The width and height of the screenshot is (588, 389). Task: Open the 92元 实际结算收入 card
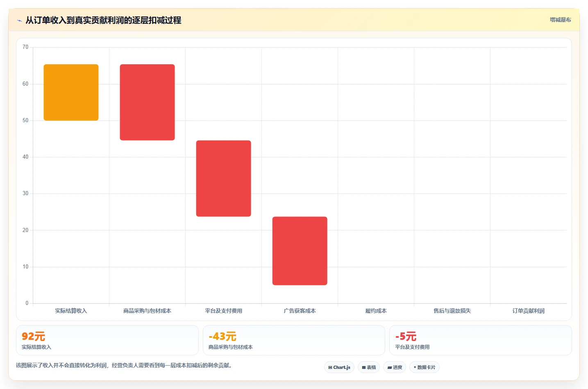(x=107, y=340)
